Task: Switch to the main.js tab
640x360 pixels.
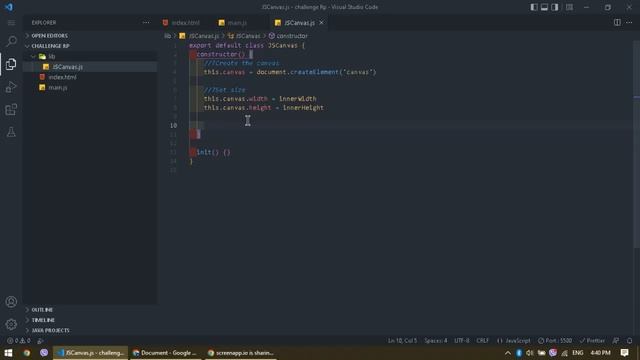Action: click(233, 23)
